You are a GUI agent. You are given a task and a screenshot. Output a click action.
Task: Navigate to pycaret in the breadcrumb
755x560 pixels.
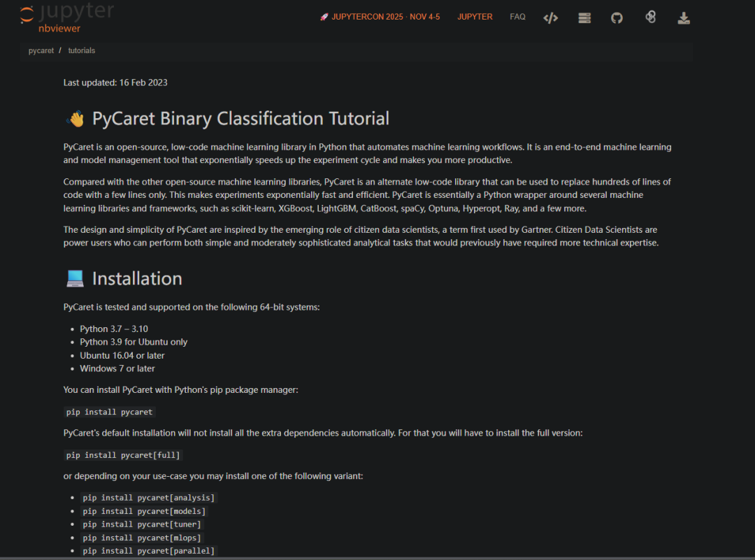(x=41, y=50)
